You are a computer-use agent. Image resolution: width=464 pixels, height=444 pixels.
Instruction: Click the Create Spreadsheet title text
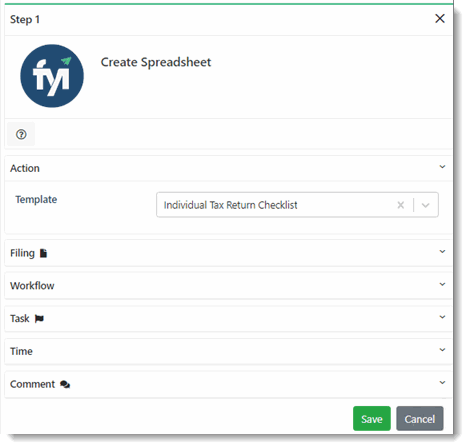[156, 62]
